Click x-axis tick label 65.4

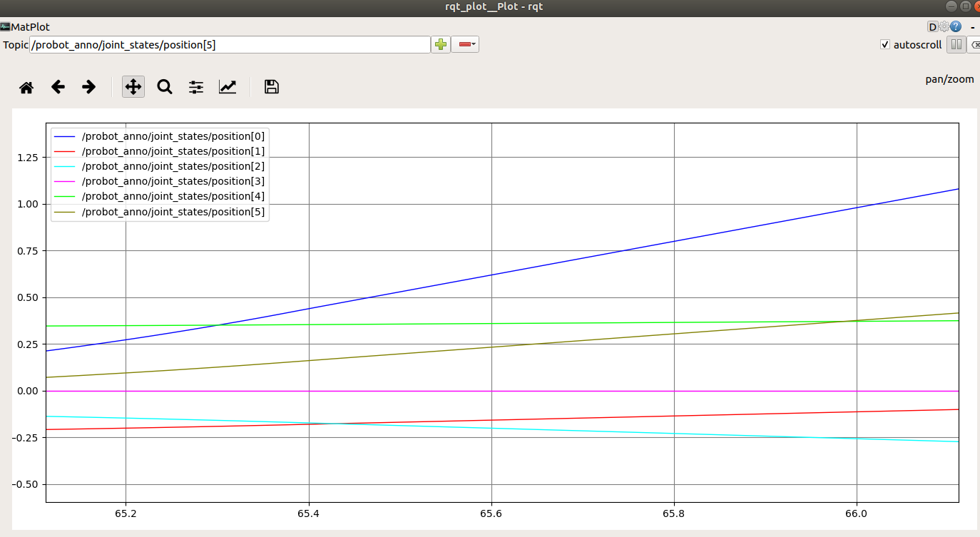tap(308, 513)
